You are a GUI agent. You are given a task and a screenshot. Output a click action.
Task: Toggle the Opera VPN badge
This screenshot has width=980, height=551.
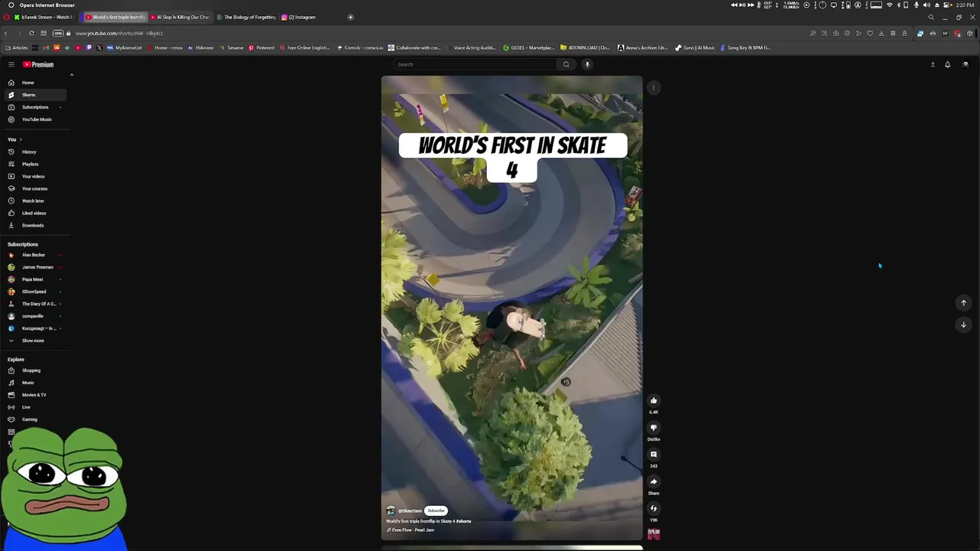57,33
